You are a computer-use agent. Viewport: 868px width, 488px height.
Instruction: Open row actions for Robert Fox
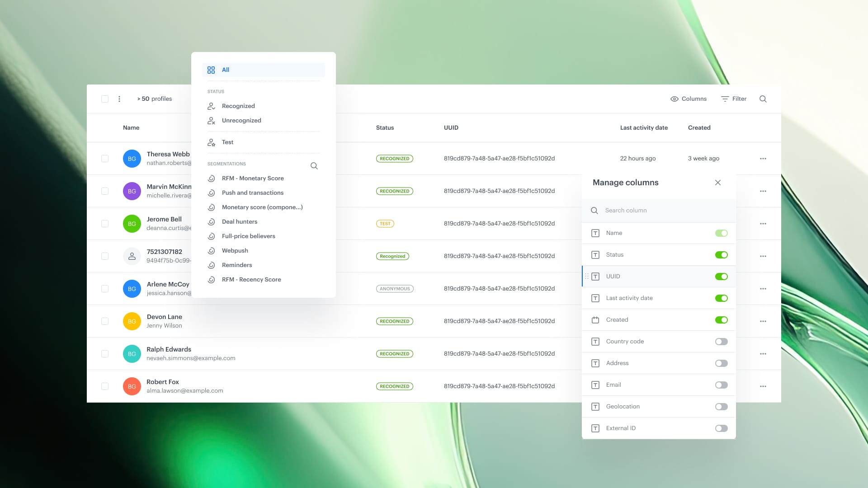click(x=763, y=386)
